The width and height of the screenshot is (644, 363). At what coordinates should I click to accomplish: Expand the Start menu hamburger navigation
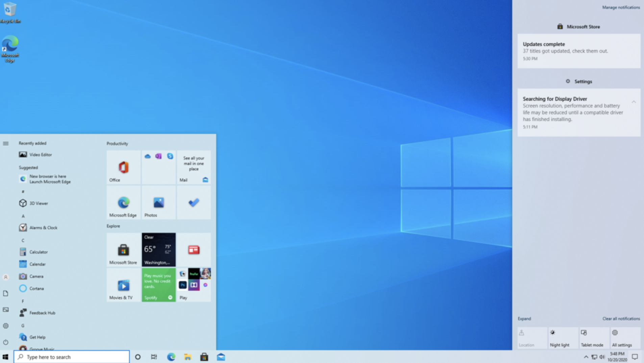(x=6, y=144)
